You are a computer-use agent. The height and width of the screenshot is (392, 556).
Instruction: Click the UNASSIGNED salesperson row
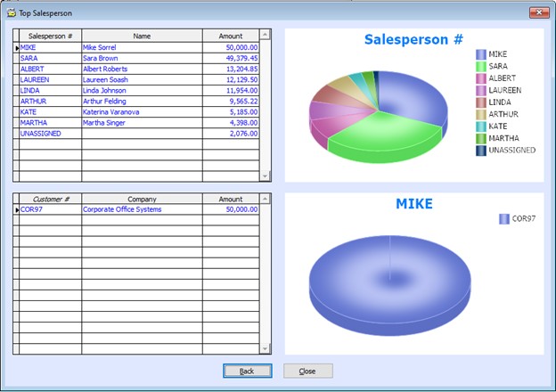pos(50,133)
